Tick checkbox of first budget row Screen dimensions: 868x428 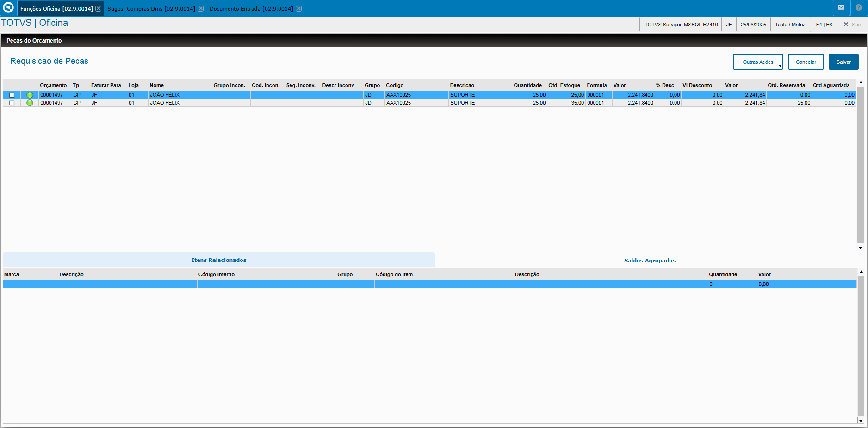pos(12,95)
